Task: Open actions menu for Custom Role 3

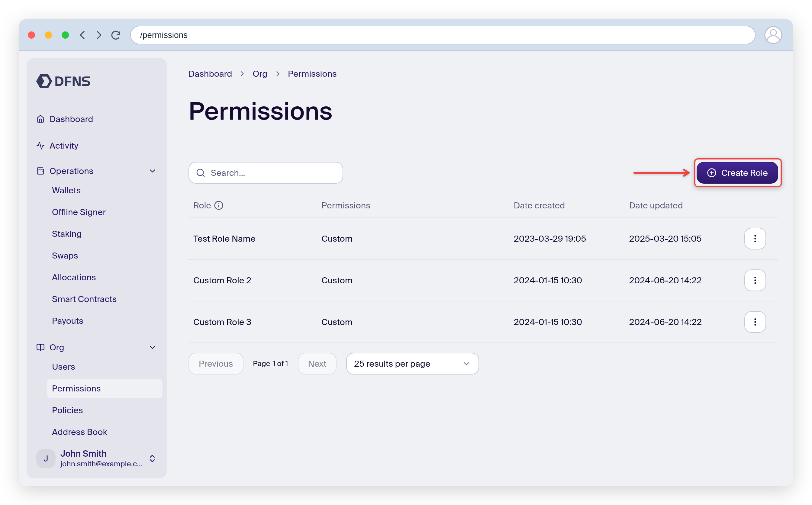Action: tap(755, 322)
